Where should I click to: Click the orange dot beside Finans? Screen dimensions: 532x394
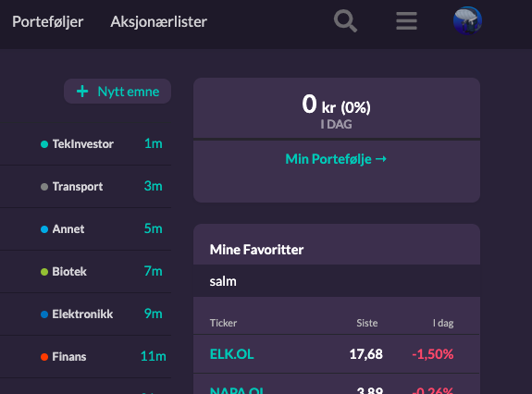(x=44, y=357)
